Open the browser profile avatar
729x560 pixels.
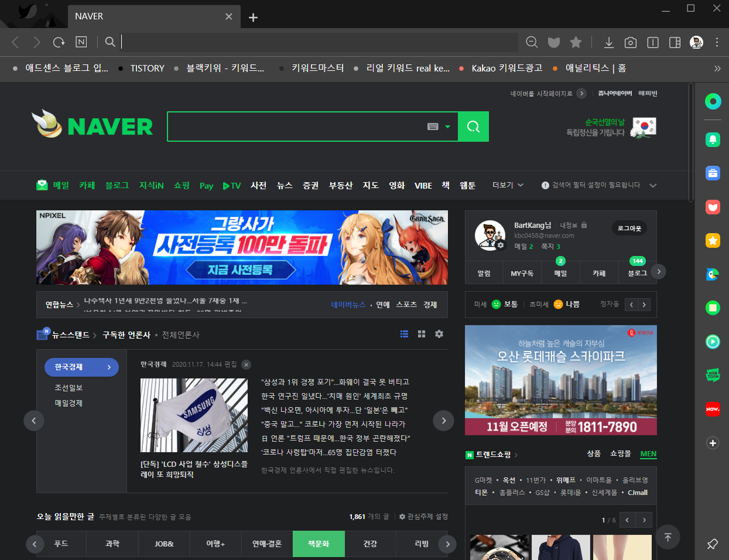point(696,42)
